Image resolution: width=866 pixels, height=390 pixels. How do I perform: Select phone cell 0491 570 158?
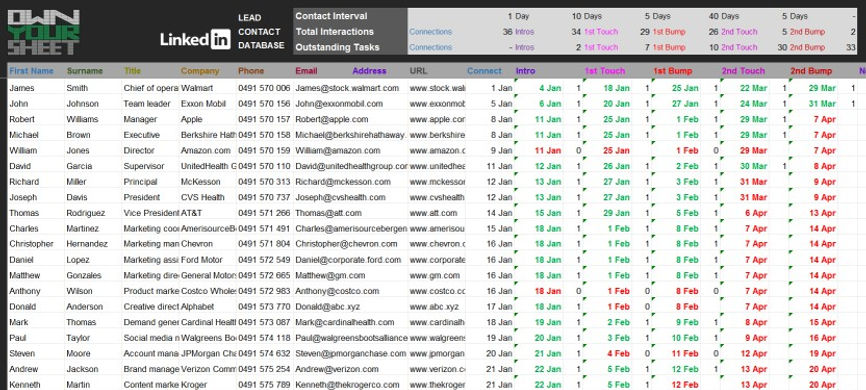[x=264, y=135]
